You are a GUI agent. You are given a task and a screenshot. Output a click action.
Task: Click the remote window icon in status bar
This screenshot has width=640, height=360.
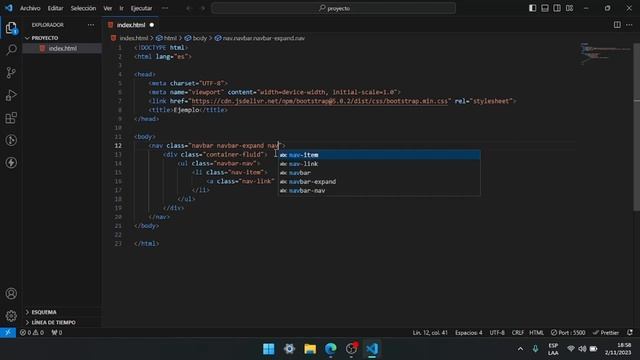point(8,333)
